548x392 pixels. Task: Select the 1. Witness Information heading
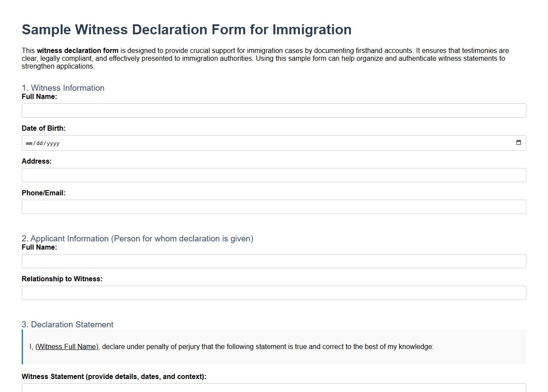63,88
